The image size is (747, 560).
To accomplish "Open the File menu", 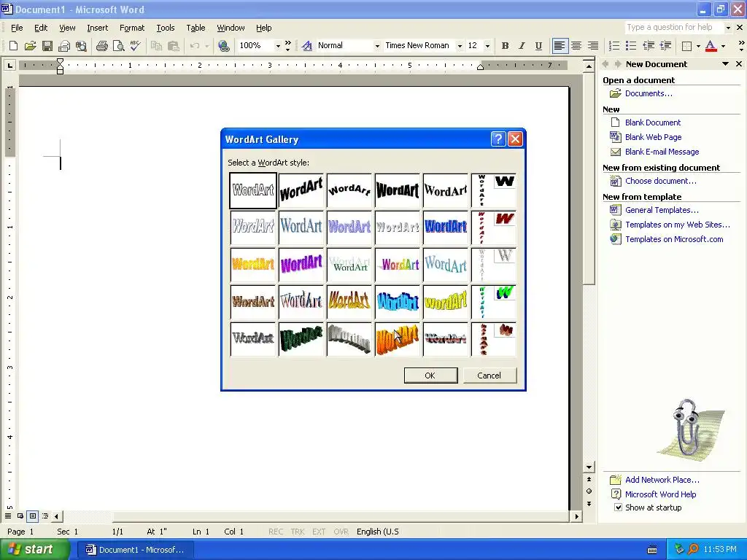I will (x=17, y=28).
